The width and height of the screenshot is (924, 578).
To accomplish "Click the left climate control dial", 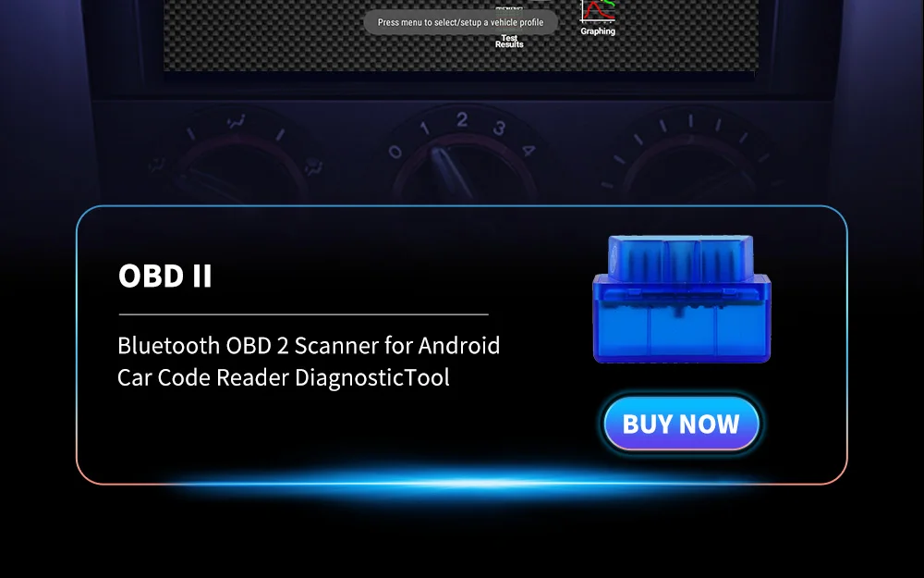I will tap(240, 170).
